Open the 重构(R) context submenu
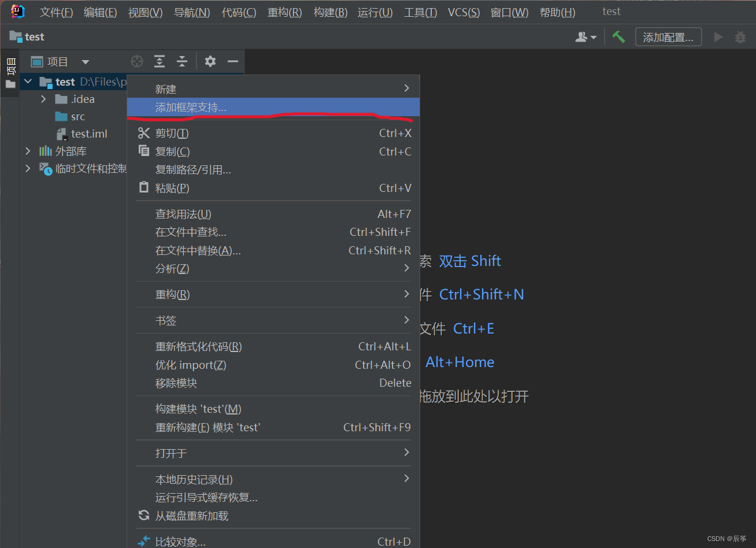 coord(273,294)
